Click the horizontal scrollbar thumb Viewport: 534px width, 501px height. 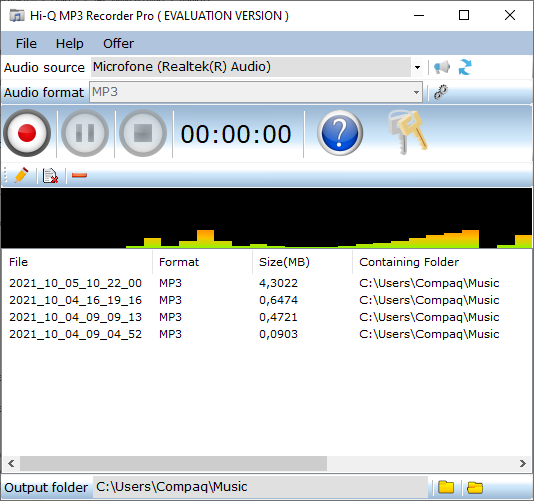(x=173, y=464)
